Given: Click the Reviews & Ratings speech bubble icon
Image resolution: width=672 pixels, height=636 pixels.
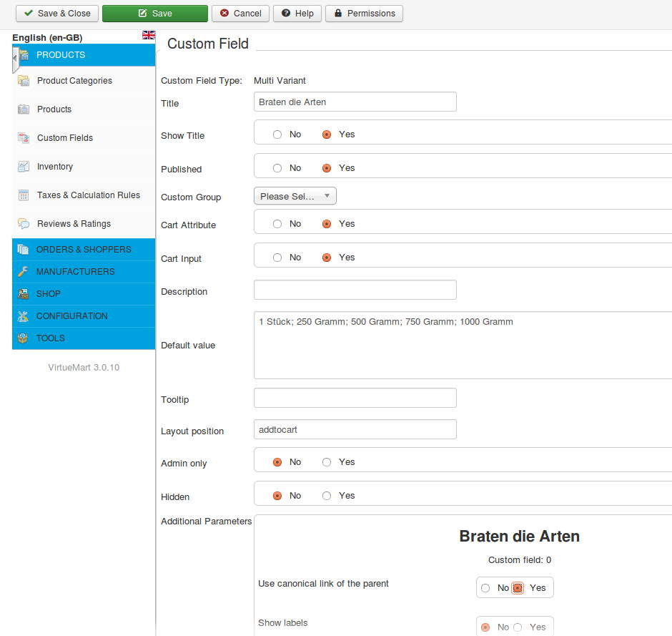Looking at the screenshot, I should tap(24, 224).
